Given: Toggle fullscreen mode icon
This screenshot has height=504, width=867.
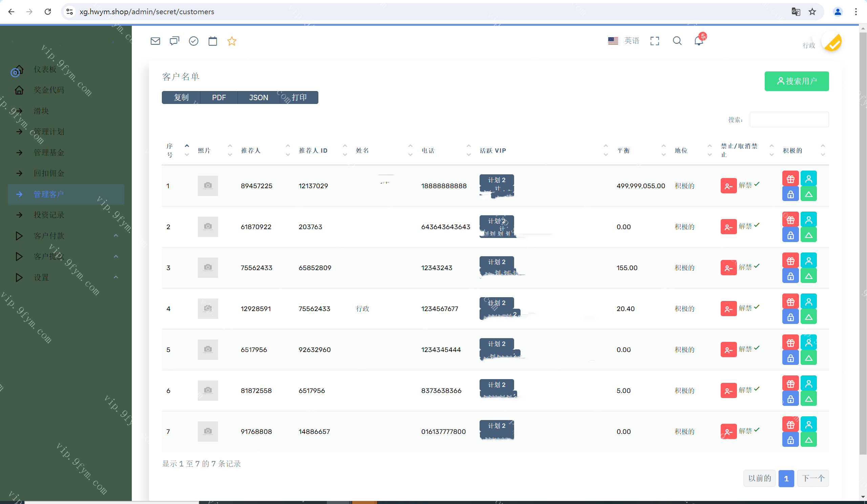Looking at the screenshot, I should click(x=654, y=41).
